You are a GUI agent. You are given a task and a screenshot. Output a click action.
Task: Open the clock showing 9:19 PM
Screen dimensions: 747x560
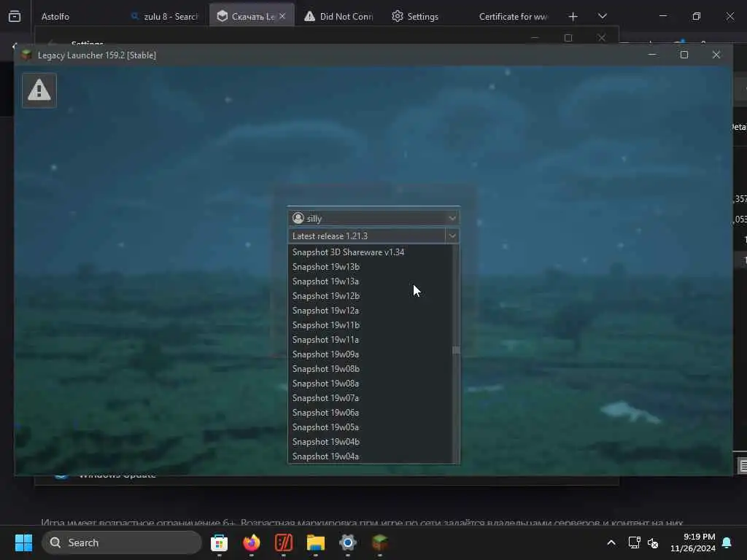coord(693,542)
